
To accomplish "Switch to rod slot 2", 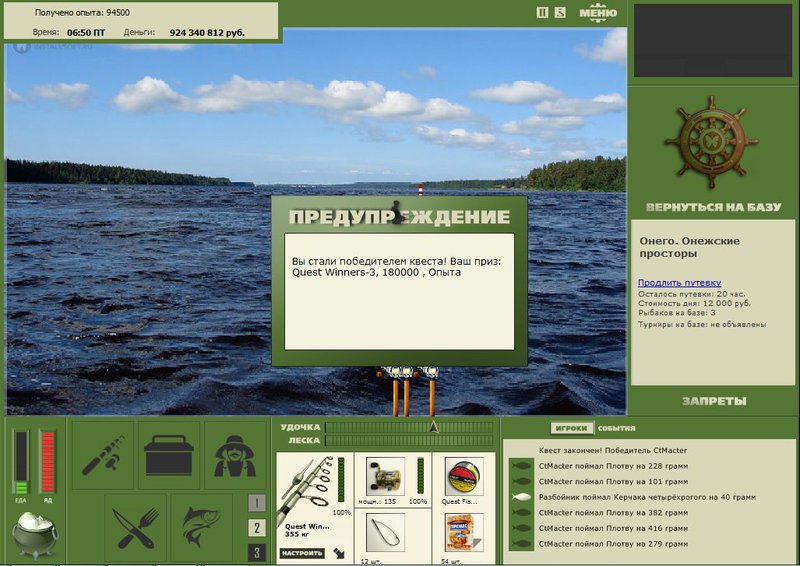I will [257, 528].
